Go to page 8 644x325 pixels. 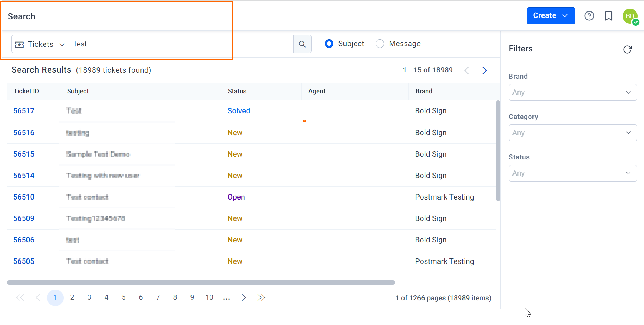(175, 297)
